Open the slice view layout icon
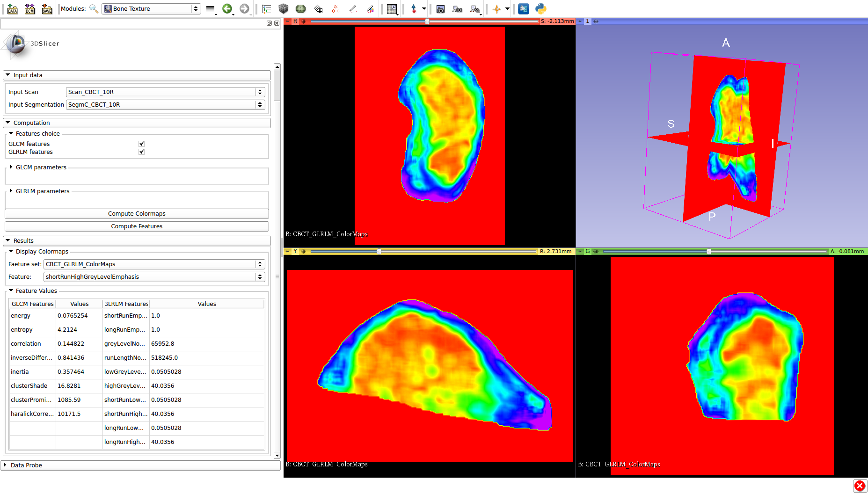 coord(392,9)
